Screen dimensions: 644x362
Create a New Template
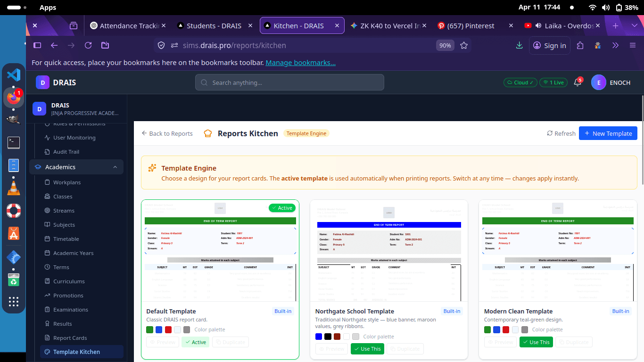608,133
